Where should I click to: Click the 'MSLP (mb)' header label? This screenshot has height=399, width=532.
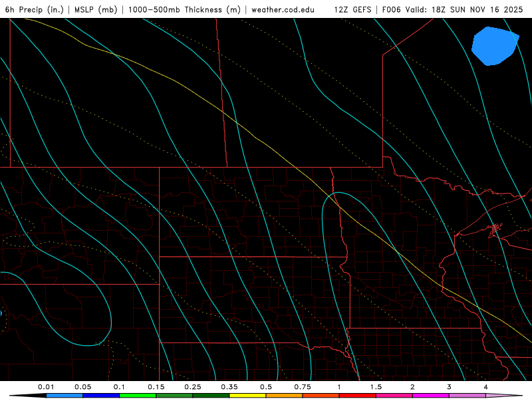coord(96,9)
